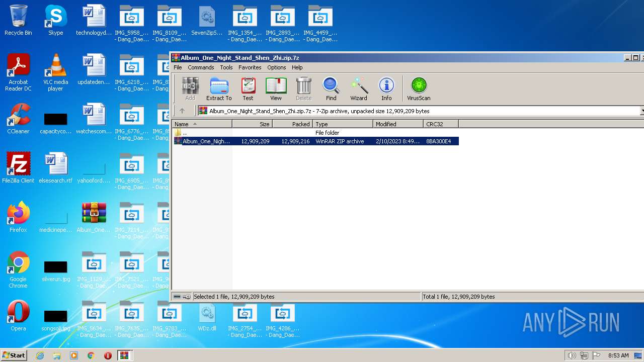Select the SevenZipS... desktop file
644x362 pixels.
pyautogui.click(x=207, y=21)
